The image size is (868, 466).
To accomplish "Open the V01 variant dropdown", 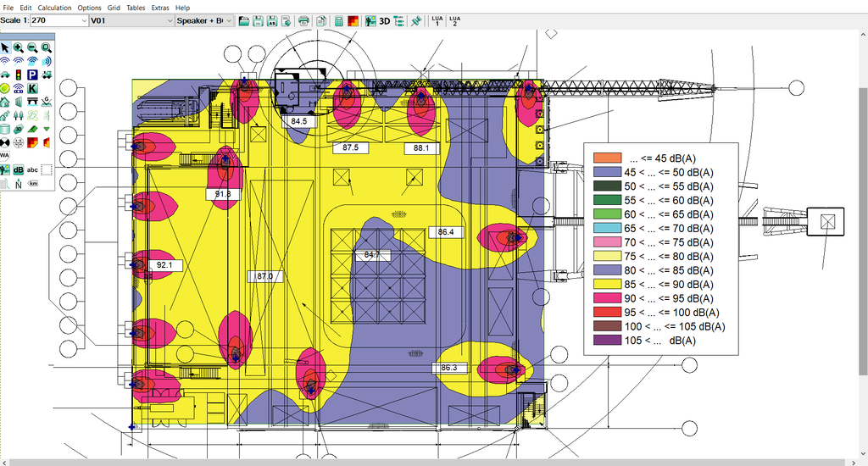I will tap(169, 20).
